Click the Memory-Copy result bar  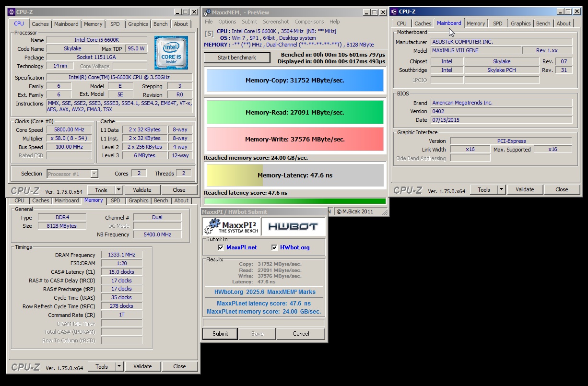tap(295, 81)
